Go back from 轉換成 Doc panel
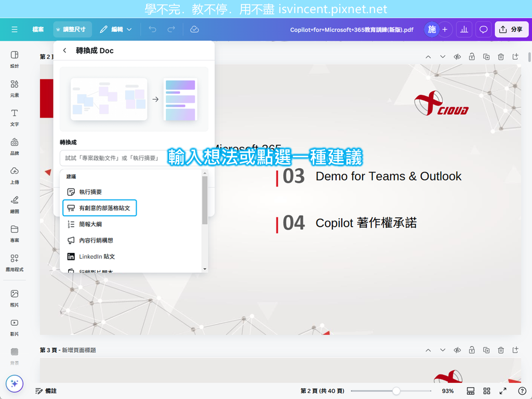This screenshot has width=532, height=399. pos(65,50)
